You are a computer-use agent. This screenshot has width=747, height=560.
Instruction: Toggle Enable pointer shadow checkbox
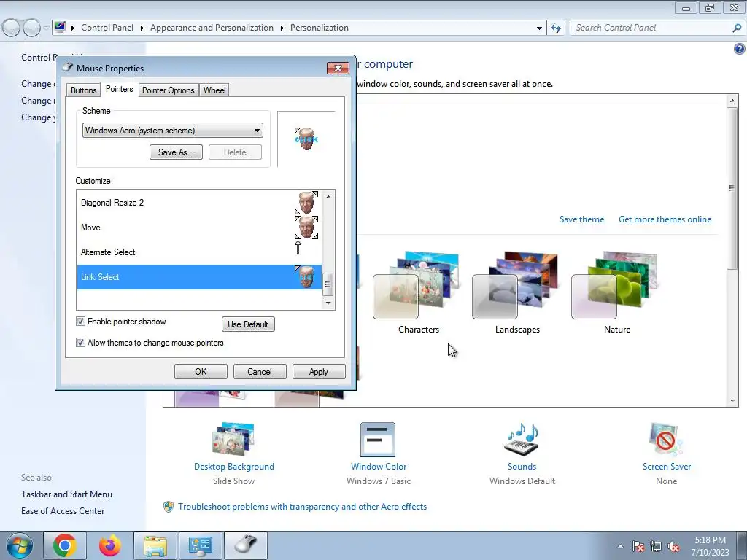click(x=80, y=322)
